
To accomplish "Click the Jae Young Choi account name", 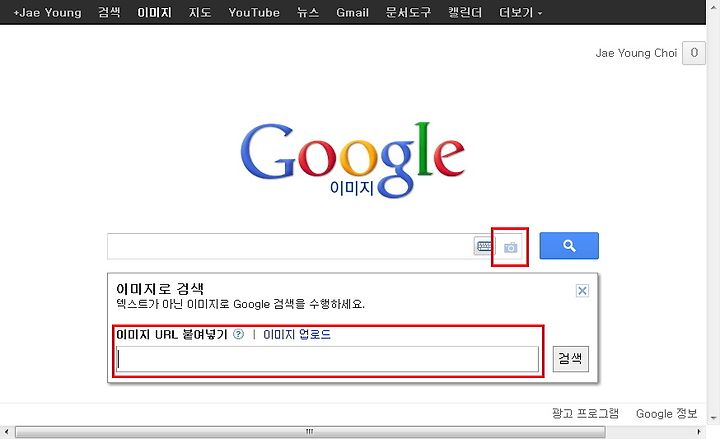I will tap(636, 53).
